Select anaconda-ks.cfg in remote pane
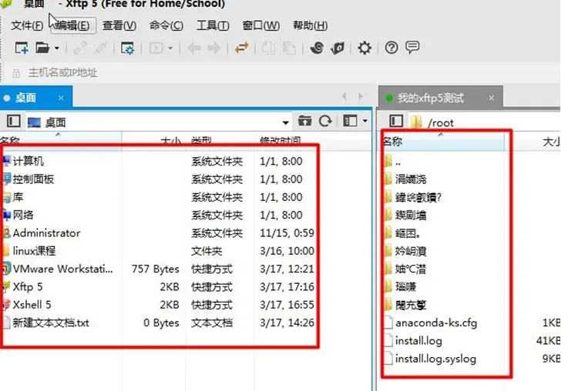 coord(436,322)
